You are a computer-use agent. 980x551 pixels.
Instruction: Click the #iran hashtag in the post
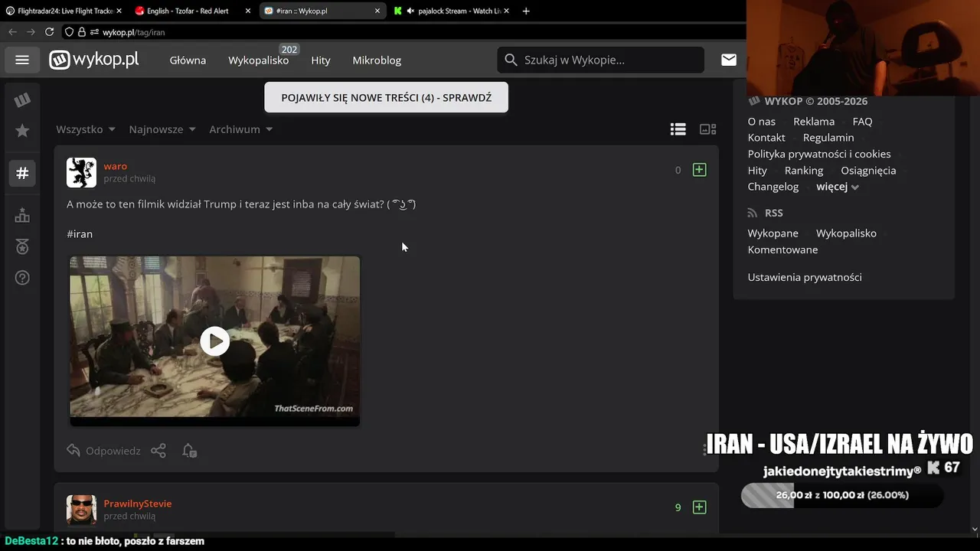(x=80, y=234)
